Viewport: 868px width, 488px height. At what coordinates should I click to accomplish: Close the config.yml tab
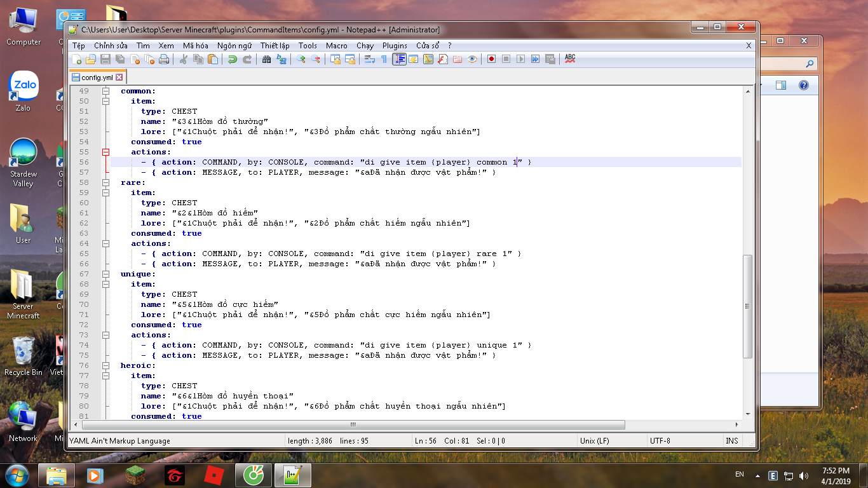119,77
